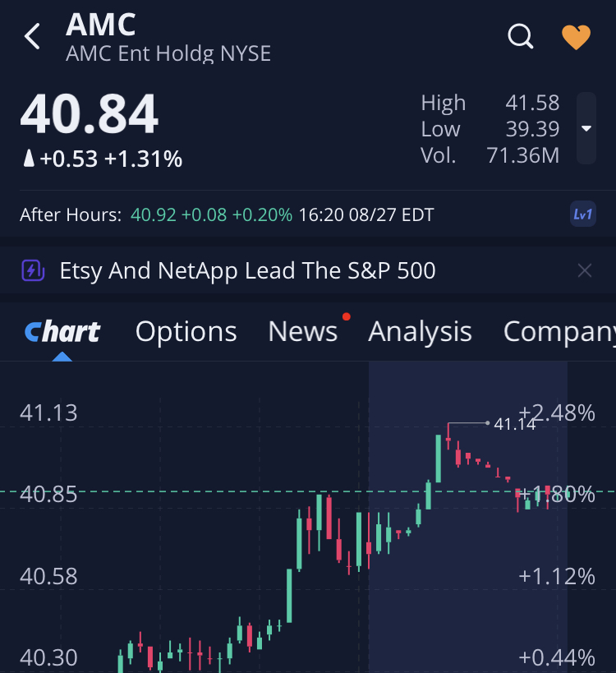Tap the back arrow
Screen dimensions: 616x673
click(x=33, y=37)
